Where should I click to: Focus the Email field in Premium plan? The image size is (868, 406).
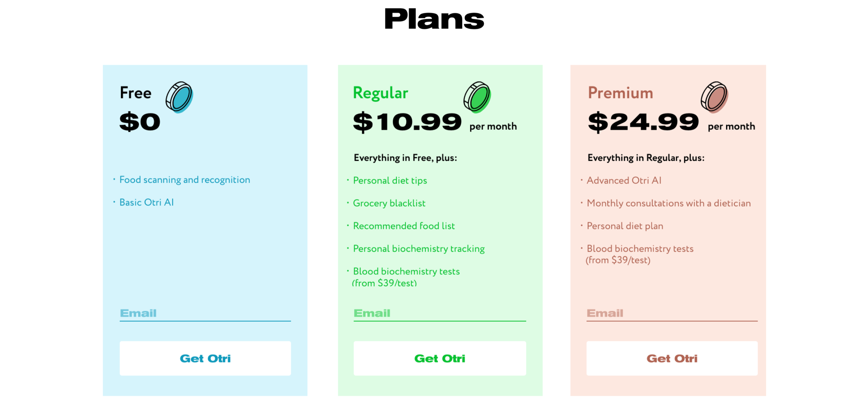tap(671, 313)
